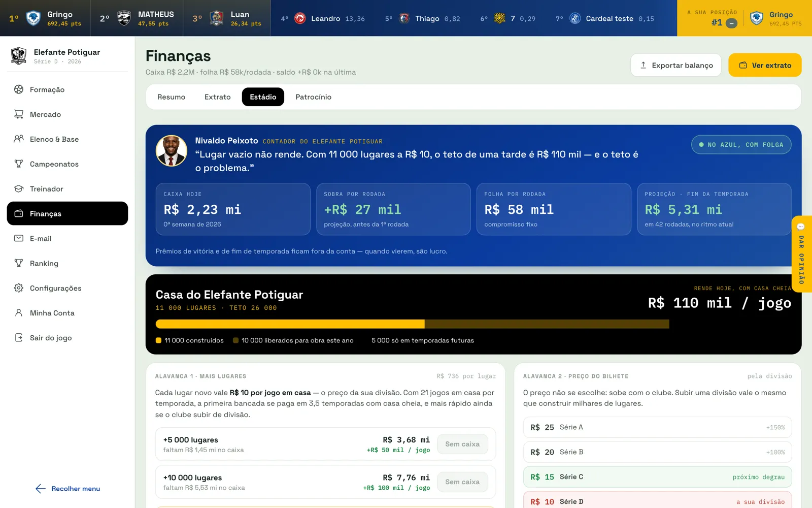Open the Configurações gear icon
Image resolution: width=812 pixels, height=508 pixels.
point(19,288)
